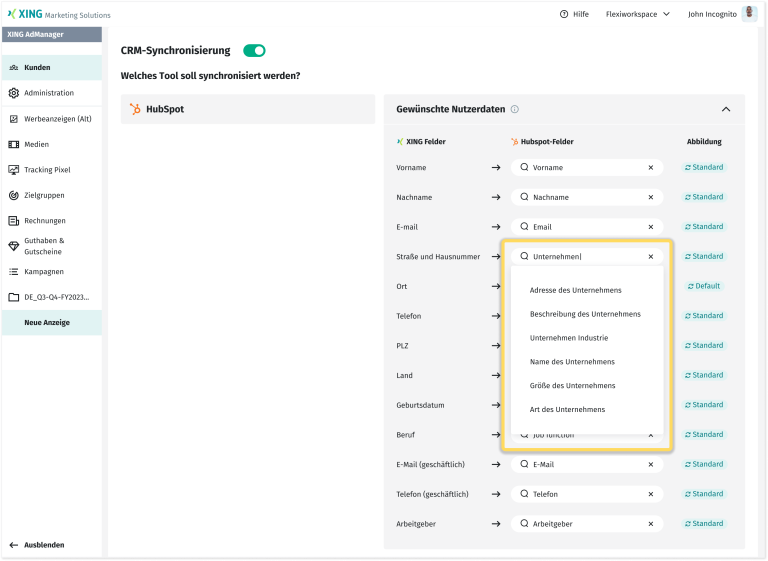Click the Standard badge for Geburtsdatum
Screen dimensions: 768x561
point(704,405)
